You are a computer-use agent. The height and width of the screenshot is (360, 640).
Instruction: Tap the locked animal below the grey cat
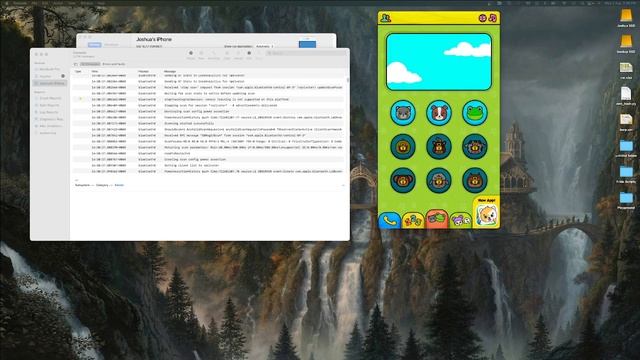pyautogui.click(x=403, y=147)
